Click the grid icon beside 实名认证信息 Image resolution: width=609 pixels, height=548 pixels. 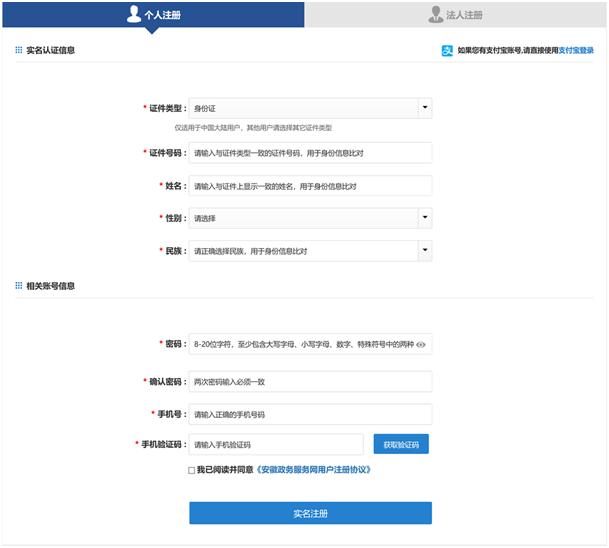pyautogui.click(x=18, y=50)
